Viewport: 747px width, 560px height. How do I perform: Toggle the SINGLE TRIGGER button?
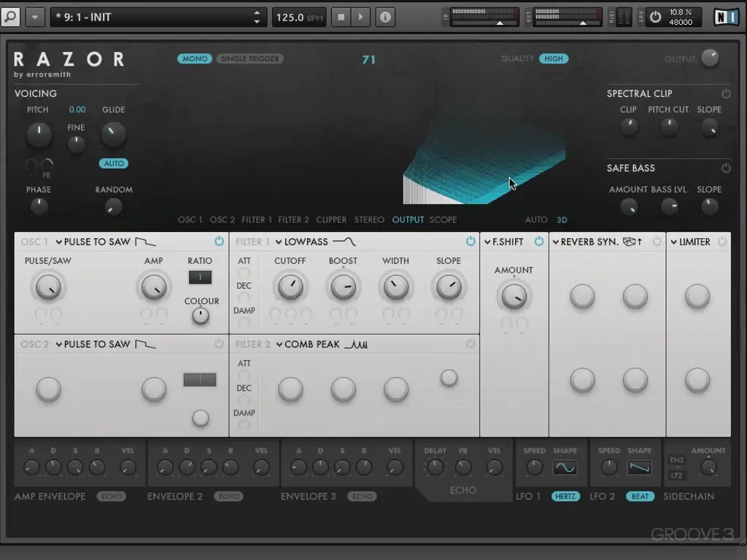[250, 58]
